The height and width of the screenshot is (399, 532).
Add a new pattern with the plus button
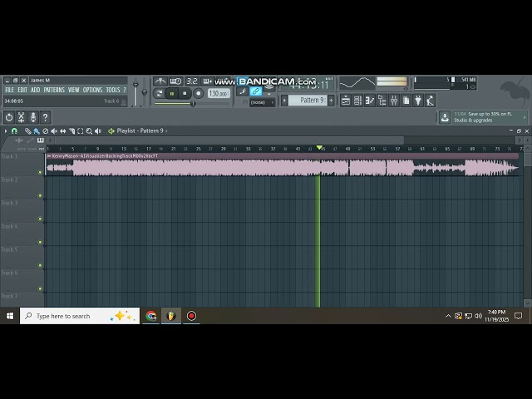331,101
